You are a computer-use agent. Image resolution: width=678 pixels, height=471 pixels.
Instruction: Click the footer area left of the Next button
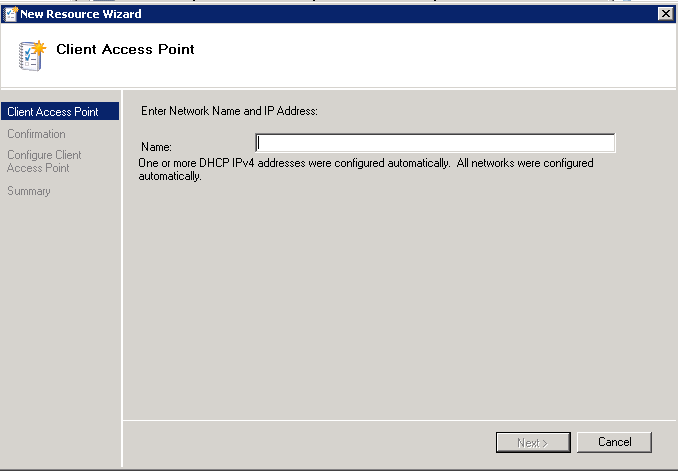[x=300, y=442]
